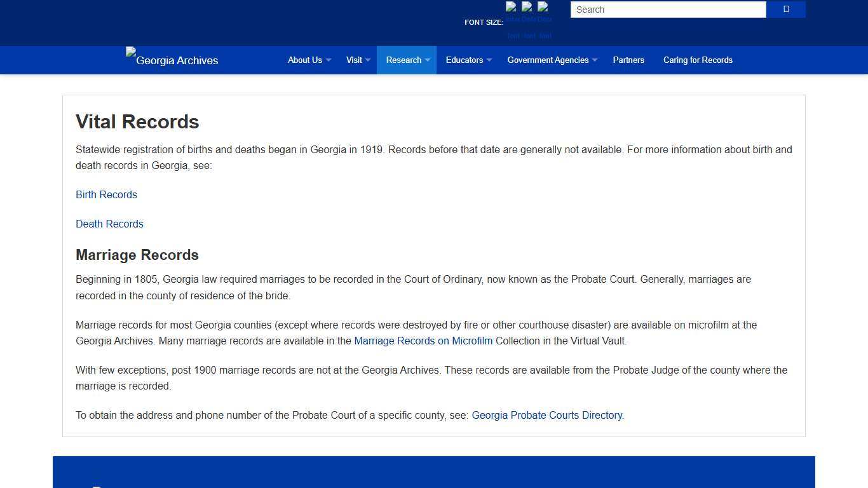
Task: Click the search magnifying glass button
Action: click(x=785, y=10)
